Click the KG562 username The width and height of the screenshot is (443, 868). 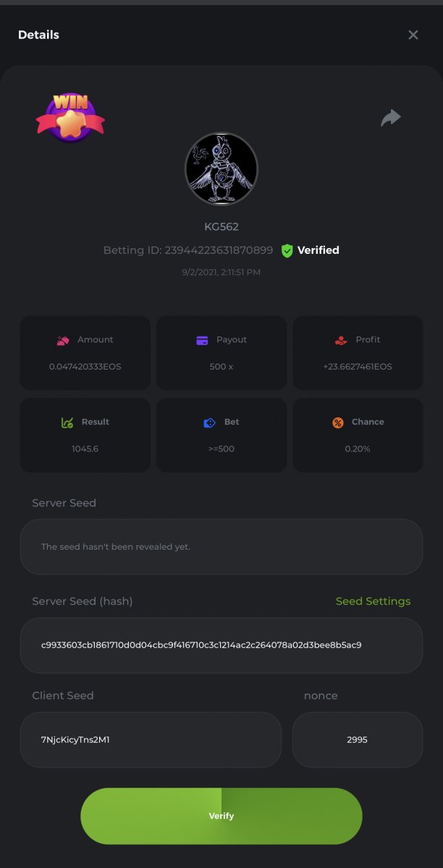221,226
